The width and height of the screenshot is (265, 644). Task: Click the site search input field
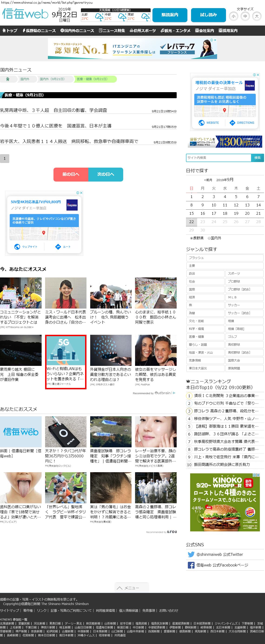(x=219, y=158)
